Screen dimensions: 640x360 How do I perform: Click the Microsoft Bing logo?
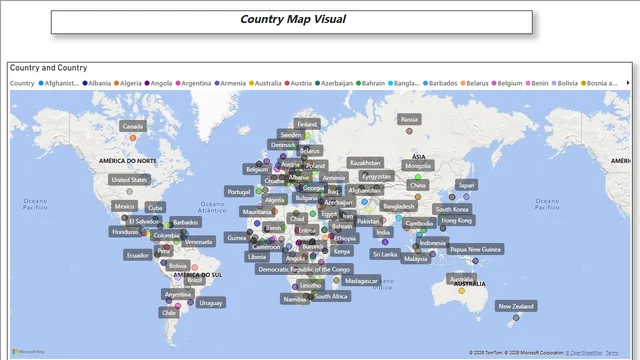coord(28,351)
